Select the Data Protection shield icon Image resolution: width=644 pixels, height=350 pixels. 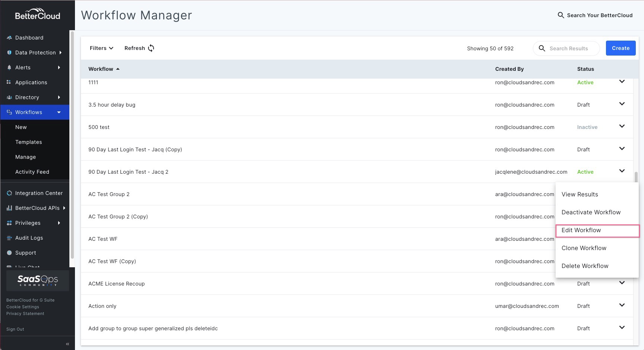point(10,52)
